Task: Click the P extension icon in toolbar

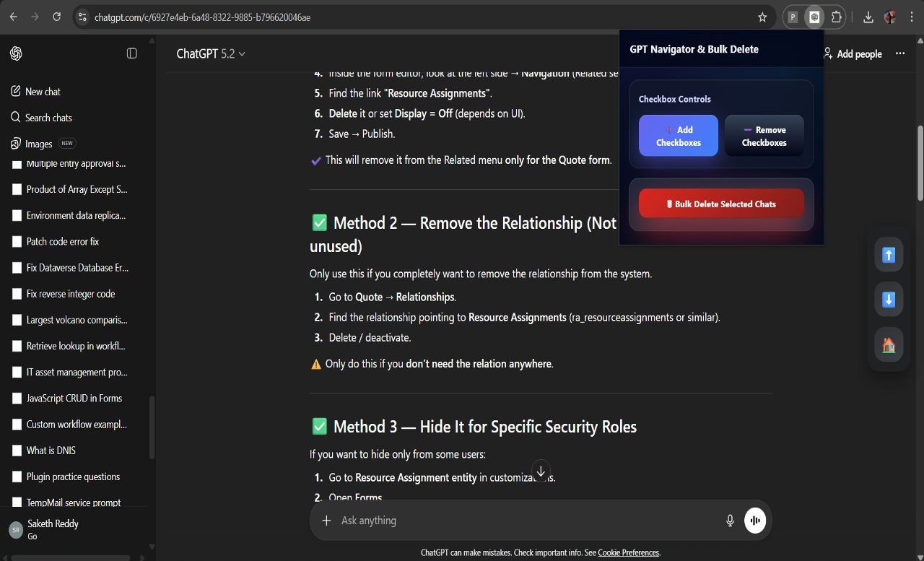Action: [792, 17]
